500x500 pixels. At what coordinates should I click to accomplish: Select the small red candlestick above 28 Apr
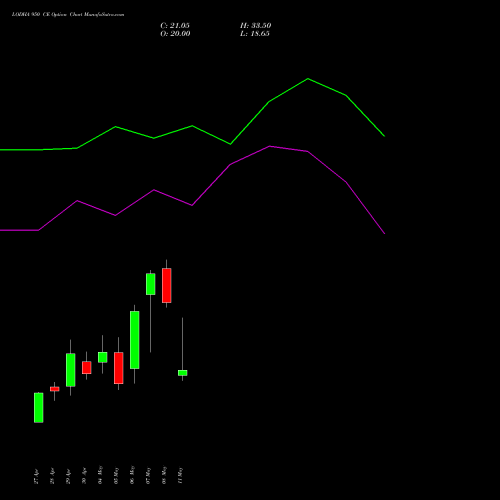[55, 389]
